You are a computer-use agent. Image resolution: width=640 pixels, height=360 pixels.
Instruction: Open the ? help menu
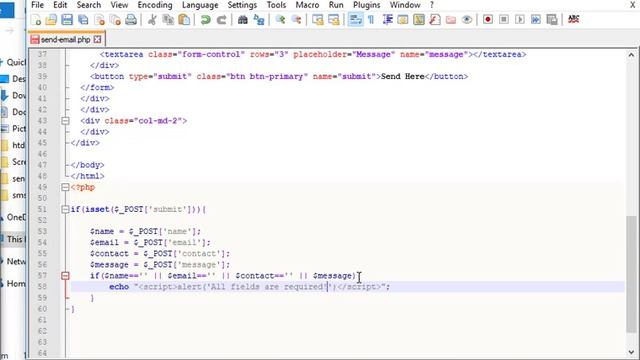click(431, 5)
